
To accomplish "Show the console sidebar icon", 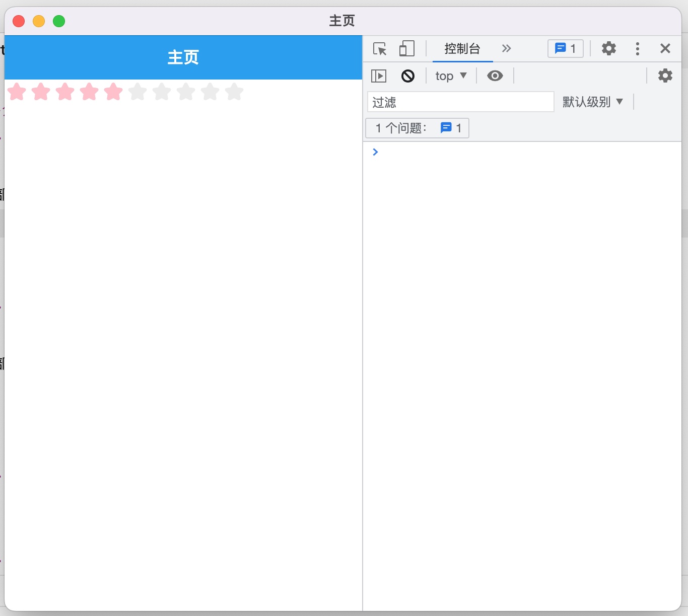I will (379, 76).
